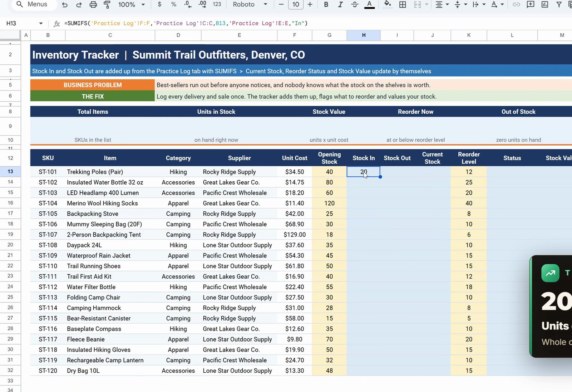This screenshot has width=572, height=392.
Task: Click the Undo icon
Action: tap(65, 4)
